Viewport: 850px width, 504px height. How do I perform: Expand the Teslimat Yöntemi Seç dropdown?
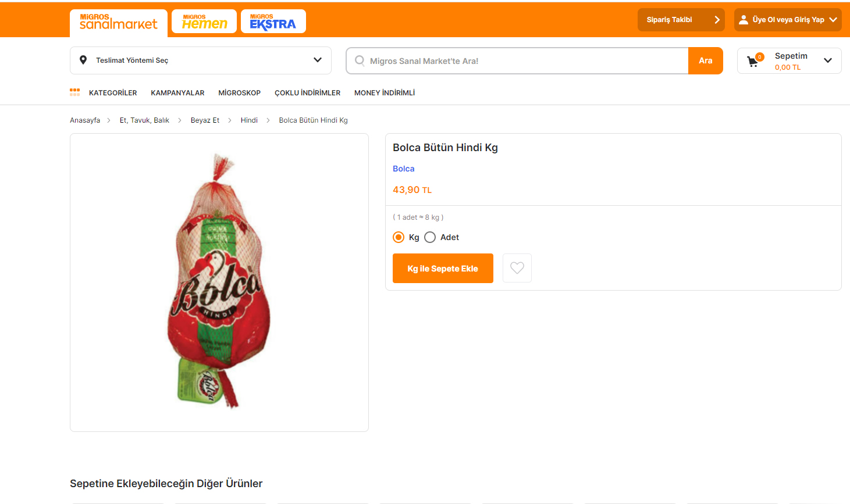(x=318, y=60)
